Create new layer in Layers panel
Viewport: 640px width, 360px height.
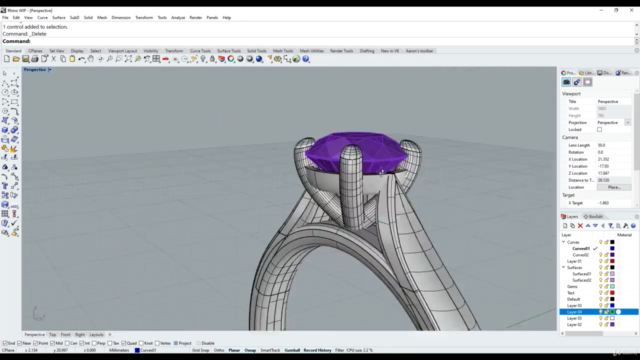pos(565,226)
